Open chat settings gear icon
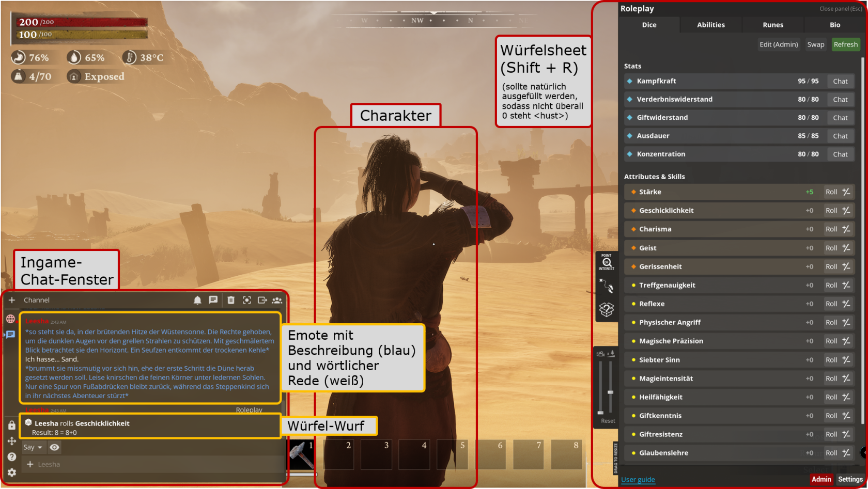 (x=12, y=472)
